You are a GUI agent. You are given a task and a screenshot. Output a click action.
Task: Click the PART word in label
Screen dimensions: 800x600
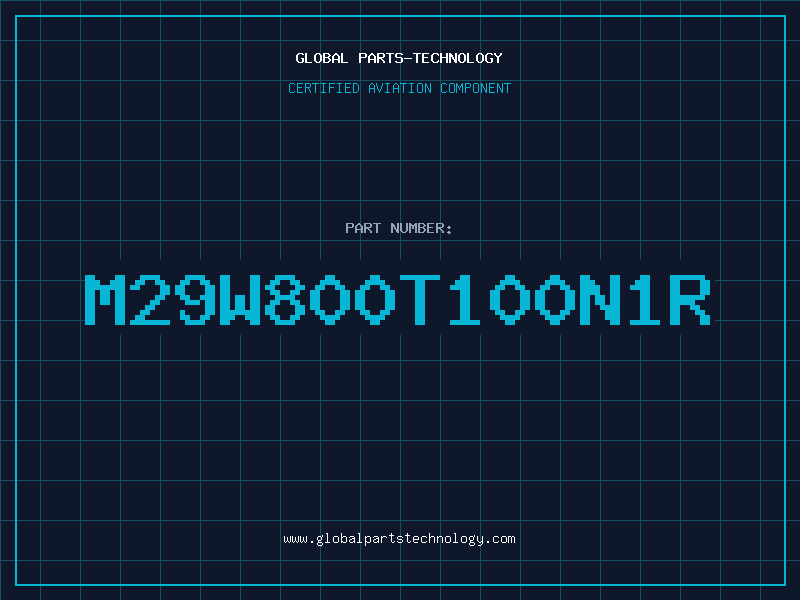[x=363, y=228]
